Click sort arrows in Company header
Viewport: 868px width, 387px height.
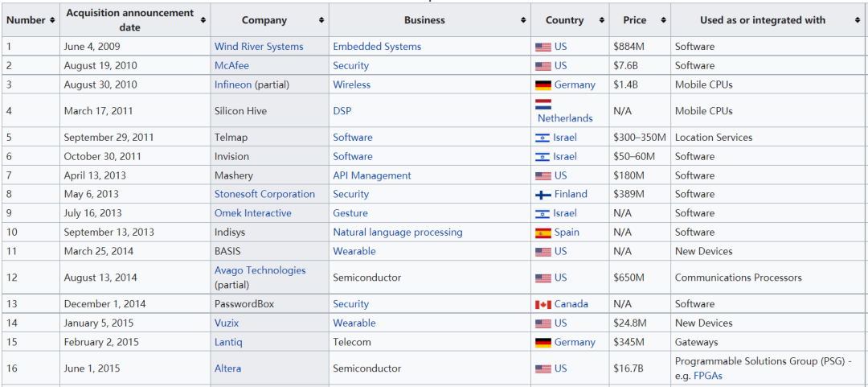tap(321, 20)
